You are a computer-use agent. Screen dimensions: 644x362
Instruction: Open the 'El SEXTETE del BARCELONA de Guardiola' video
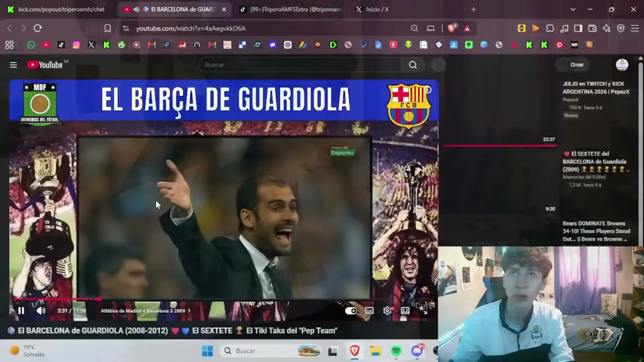(596, 161)
